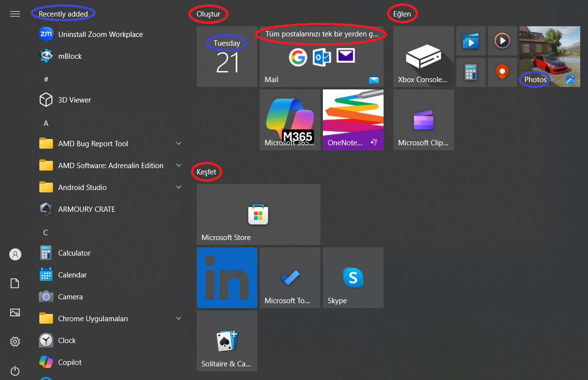Viewport: 588px width, 380px height.
Task: Expand the Chrome Uygulamaları folder
Action: tap(110, 318)
